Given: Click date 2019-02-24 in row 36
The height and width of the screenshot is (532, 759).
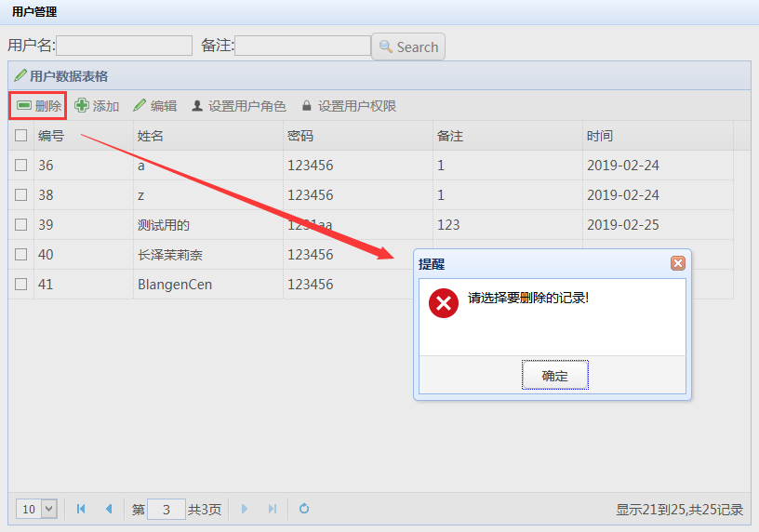Looking at the screenshot, I should (623, 166).
